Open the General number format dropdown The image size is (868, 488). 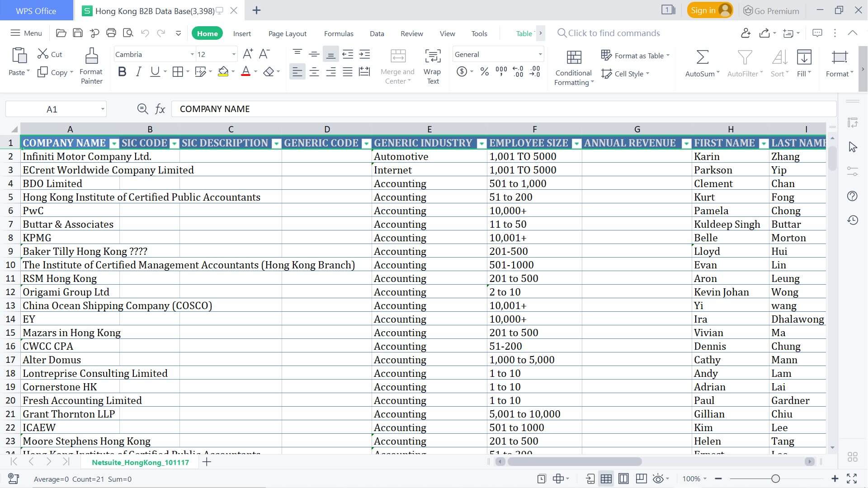(540, 54)
